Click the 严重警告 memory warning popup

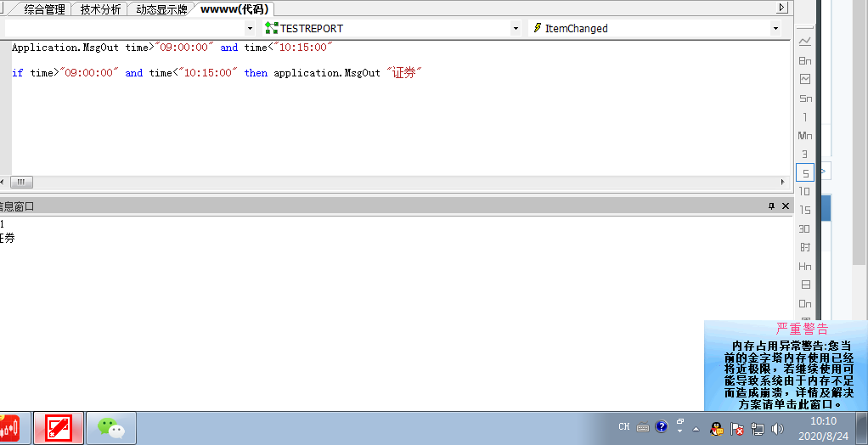coord(786,366)
